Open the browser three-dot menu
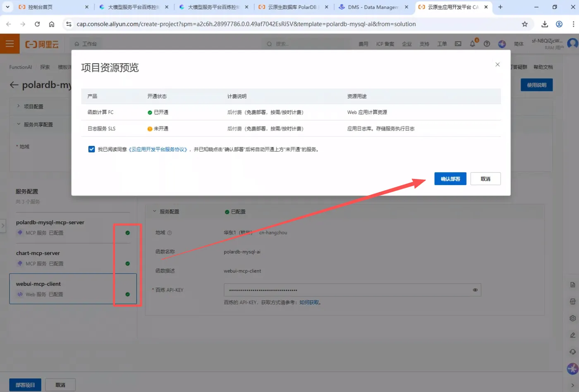 pos(573,24)
